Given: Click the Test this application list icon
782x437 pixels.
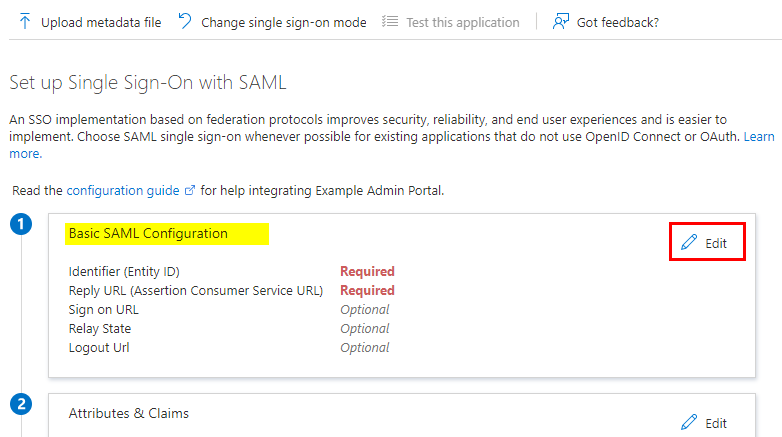Looking at the screenshot, I should click(390, 21).
